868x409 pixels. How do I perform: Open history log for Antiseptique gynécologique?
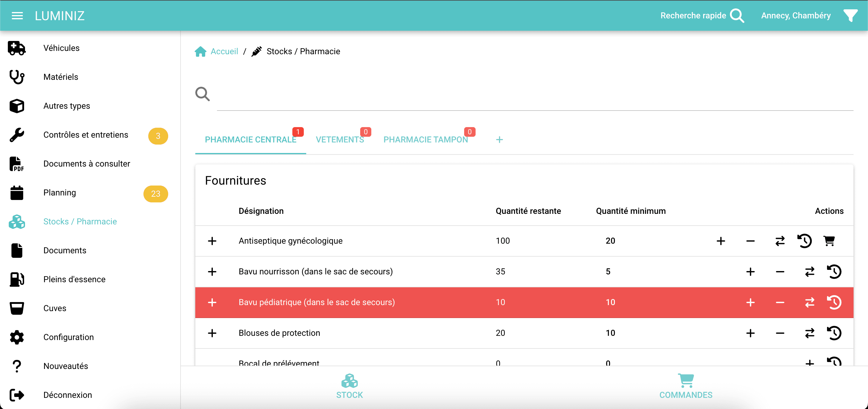[x=805, y=241]
